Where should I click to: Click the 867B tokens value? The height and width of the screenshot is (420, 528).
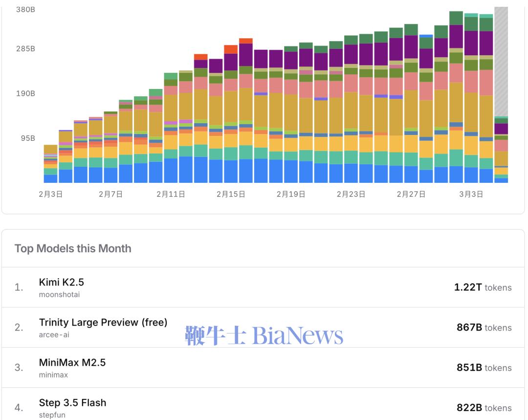click(x=484, y=328)
